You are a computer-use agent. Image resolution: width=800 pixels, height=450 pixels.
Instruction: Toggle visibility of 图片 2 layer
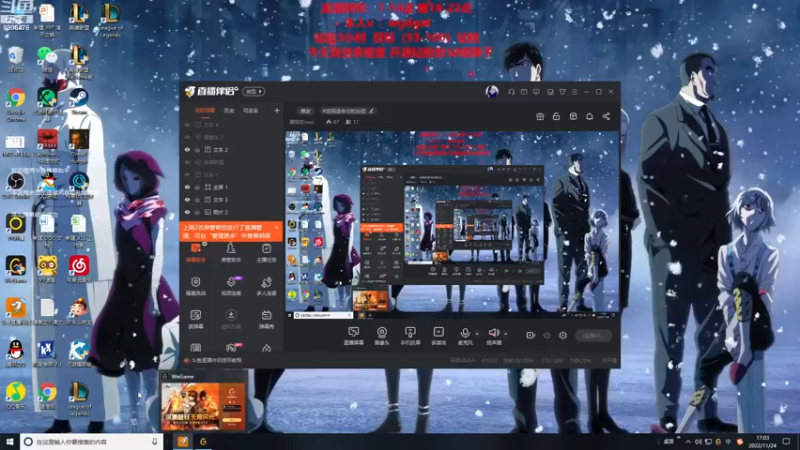(x=187, y=212)
